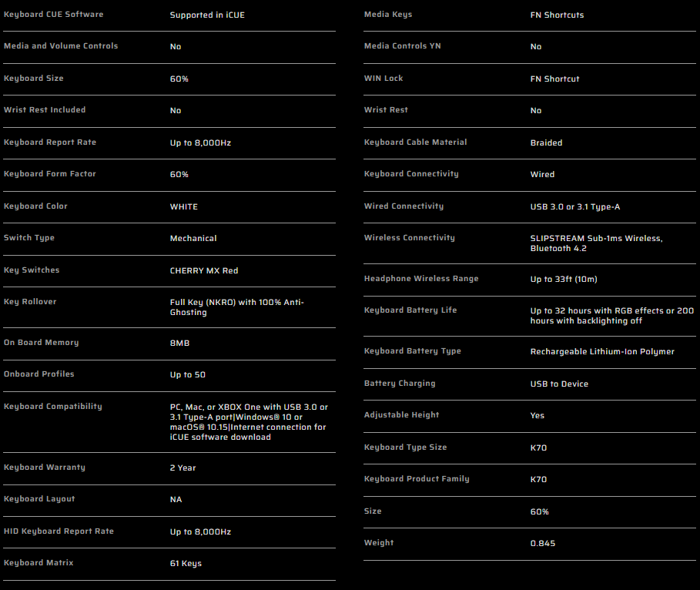Select the "WIN Lock" label

383,79
